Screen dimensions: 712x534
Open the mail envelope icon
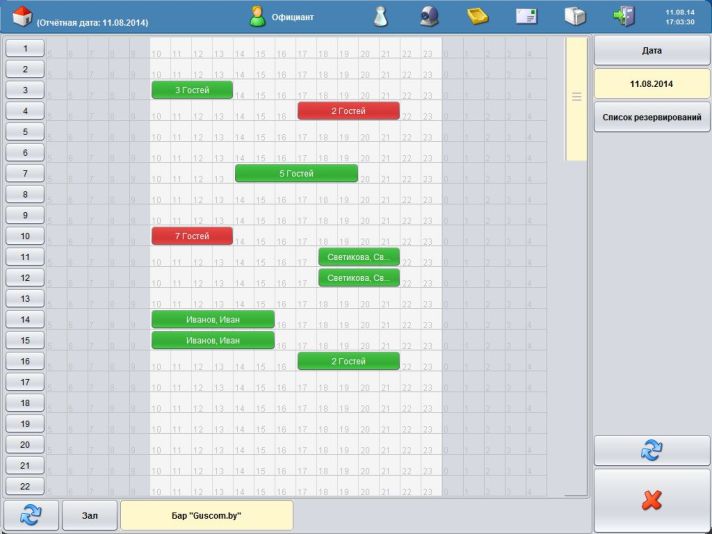click(x=526, y=16)
